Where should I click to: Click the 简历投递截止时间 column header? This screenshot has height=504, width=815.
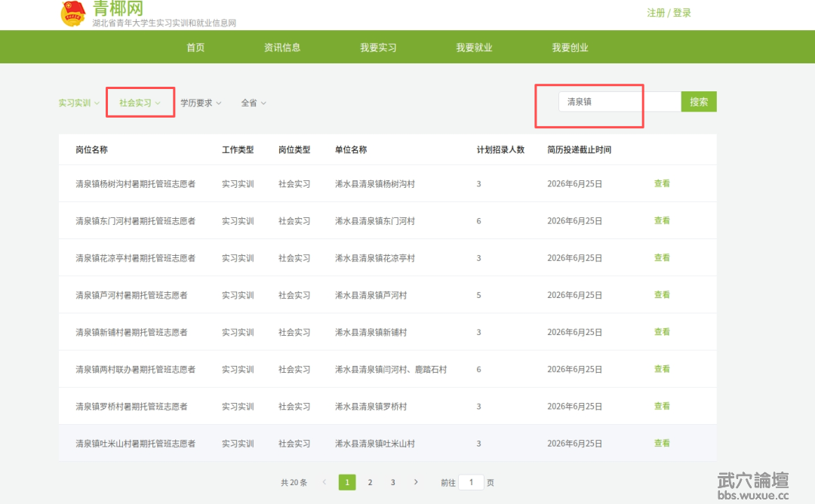pos(579,149)
